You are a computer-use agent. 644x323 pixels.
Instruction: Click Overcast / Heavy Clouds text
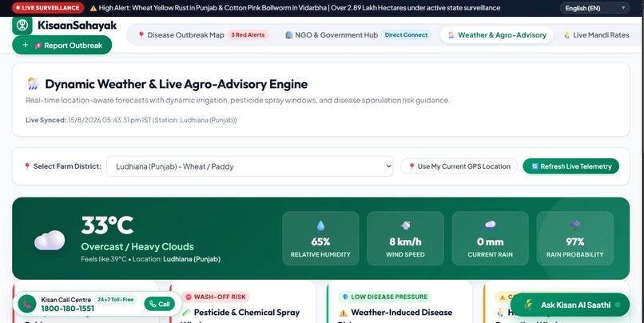137,246
